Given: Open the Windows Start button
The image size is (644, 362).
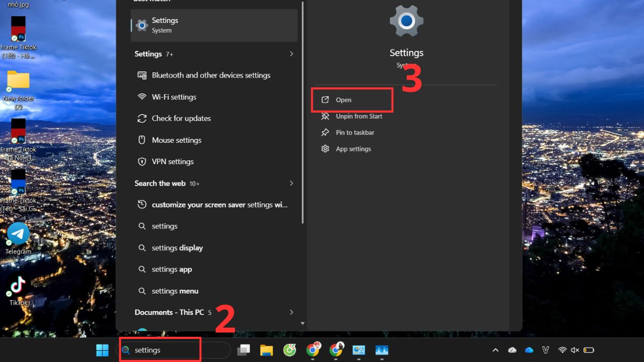Looking at the screenshot, I should (103, 350).
